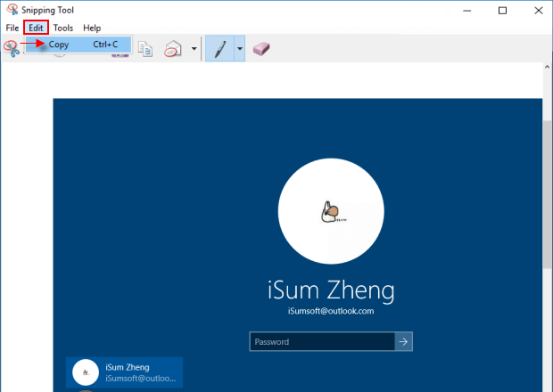Viewport: 553px width, 392px height.
Task: Expand the Pen options dropdown arrow
Action: (240, 49)
